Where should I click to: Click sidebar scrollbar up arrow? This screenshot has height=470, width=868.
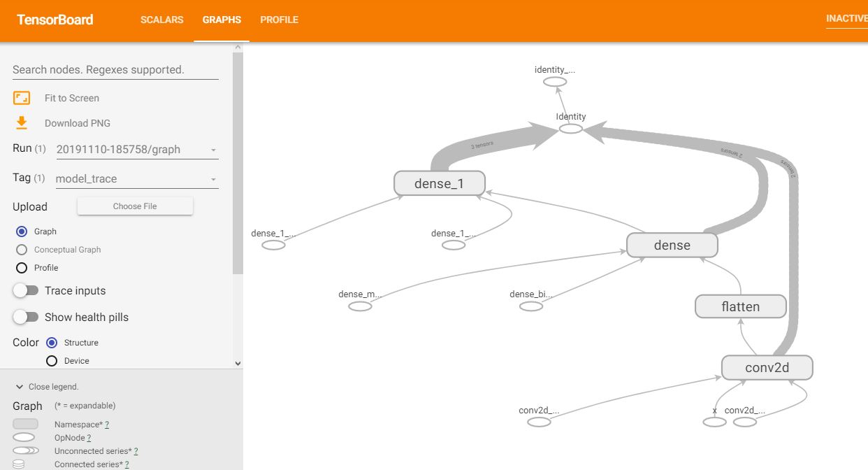[x=238, y=47]
